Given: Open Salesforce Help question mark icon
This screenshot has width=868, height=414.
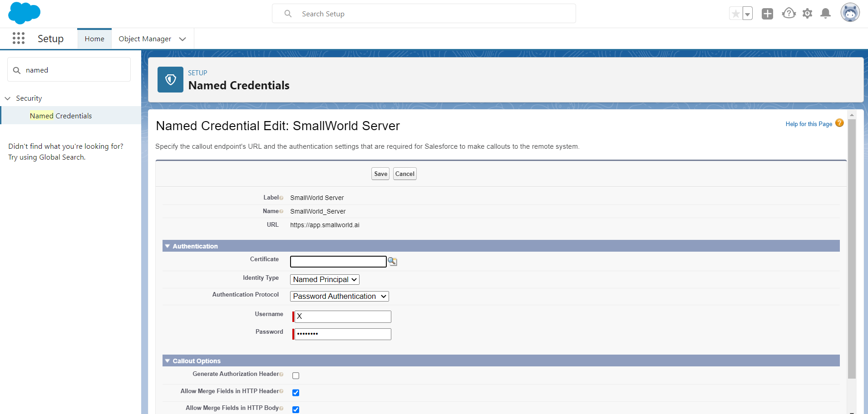Looking at the screenshot, I should point(789,14).
